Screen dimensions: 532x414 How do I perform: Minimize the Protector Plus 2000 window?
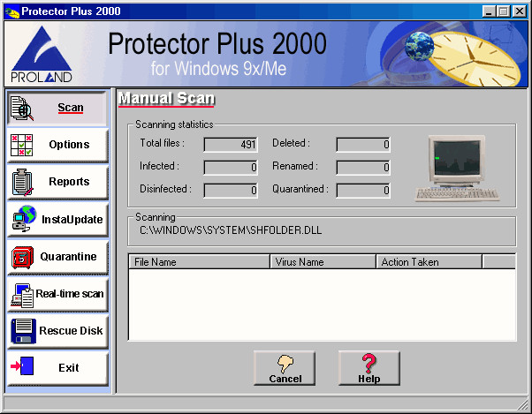489,11
